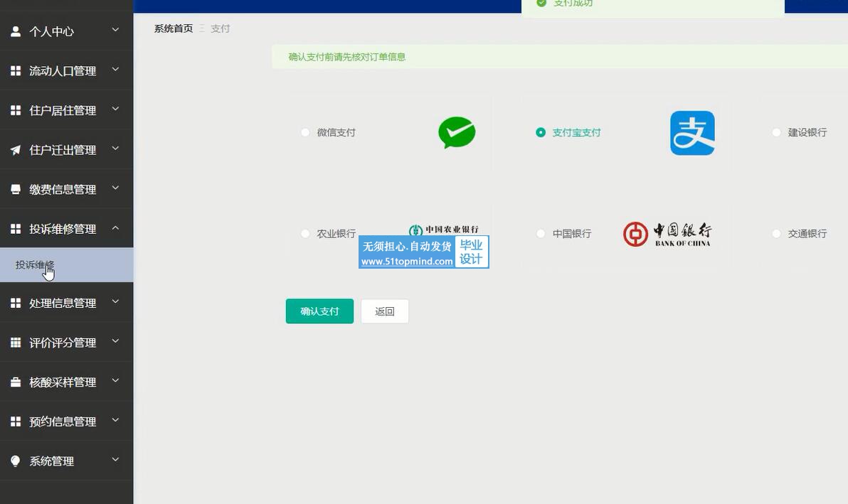Viewport: 848px width, 504px height.
Task: Click the 确认支付前请先核对订单信息 notice text
Action: point(347,57)
